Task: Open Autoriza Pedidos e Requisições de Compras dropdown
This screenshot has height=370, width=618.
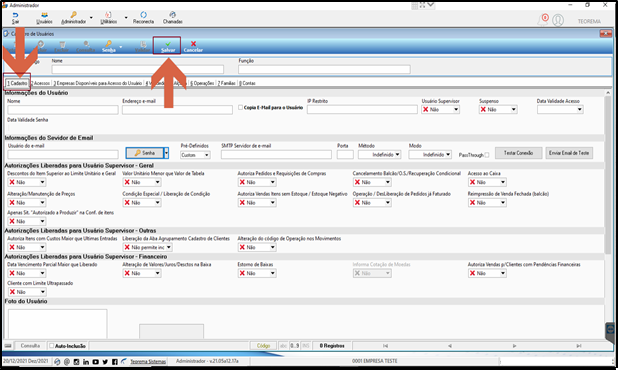Action: (272, 182)
